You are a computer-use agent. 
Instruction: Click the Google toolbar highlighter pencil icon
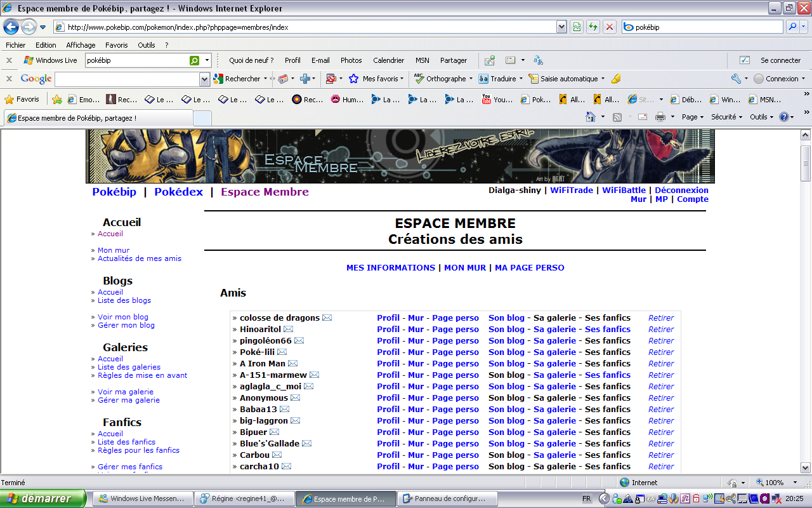click(615, 79)
